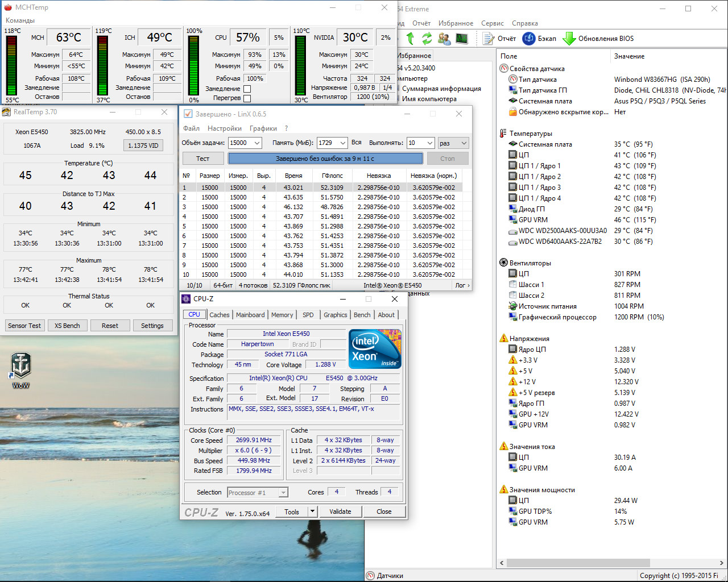This screenshot has width=728, height=582.
Task: Click the green refresh arrows icon
Action: [427, 39]
